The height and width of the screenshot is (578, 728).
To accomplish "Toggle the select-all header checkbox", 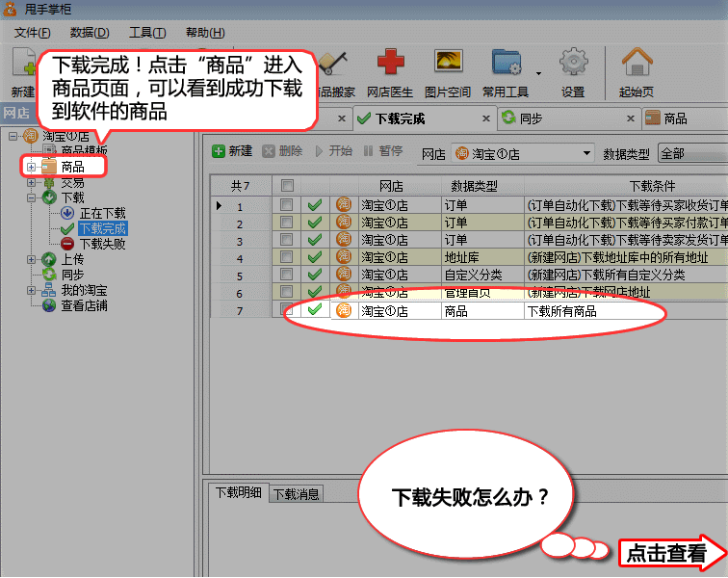I will (x=287, y=186).
